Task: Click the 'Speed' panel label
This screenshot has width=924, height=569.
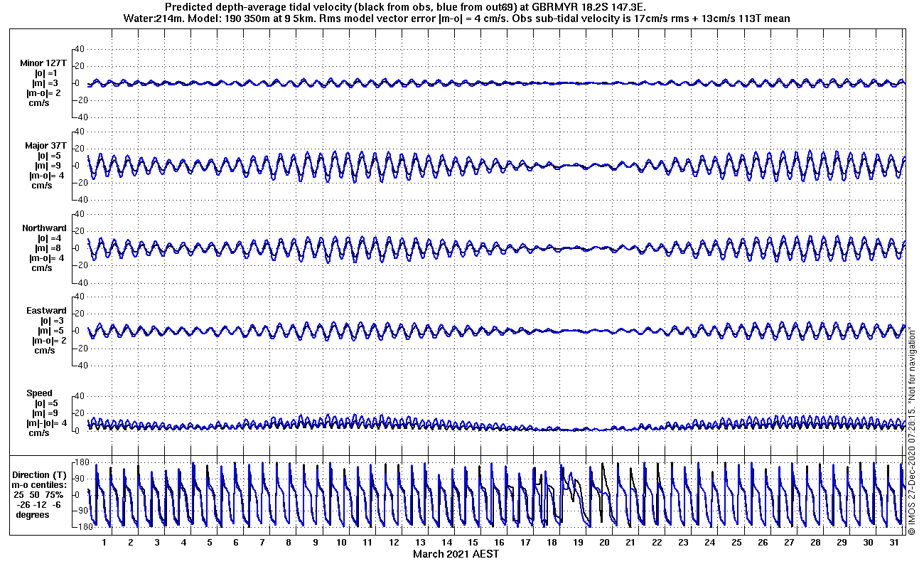Action: tap(39, 393)
